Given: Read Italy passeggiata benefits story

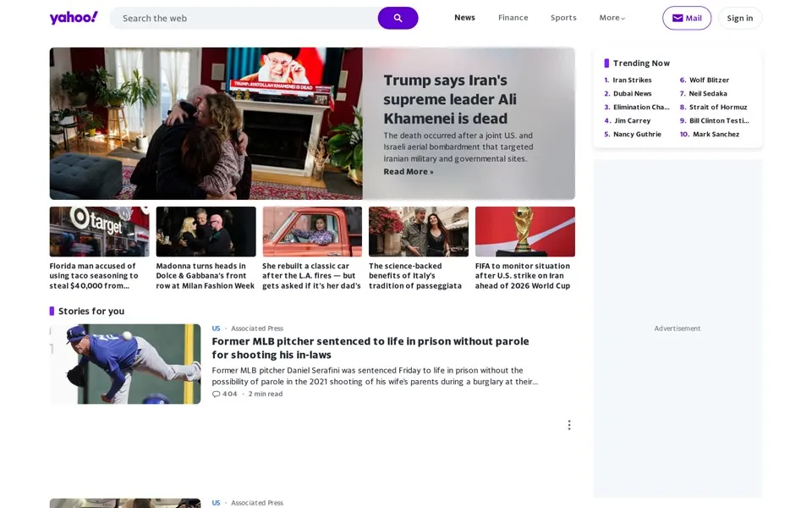Looking at the screenshot, I should 414,276.
